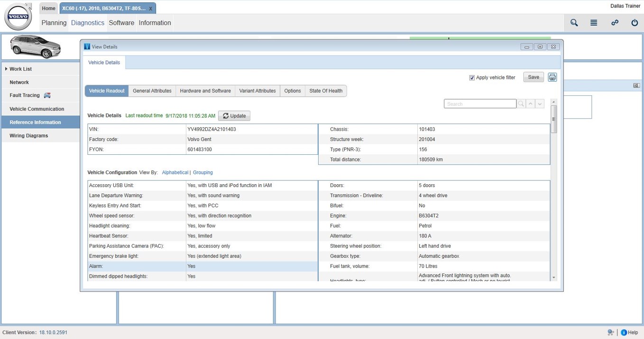This screenshot has width=644, height=339.
Task: View configuration by Grouping link
Action: (x=202, y=172)
